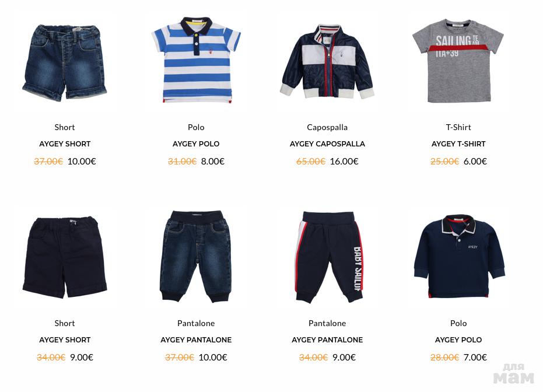Click the AYGEY POLO title priced 7.00€
The height and width of the screenshot is (392, 543).
458,339
